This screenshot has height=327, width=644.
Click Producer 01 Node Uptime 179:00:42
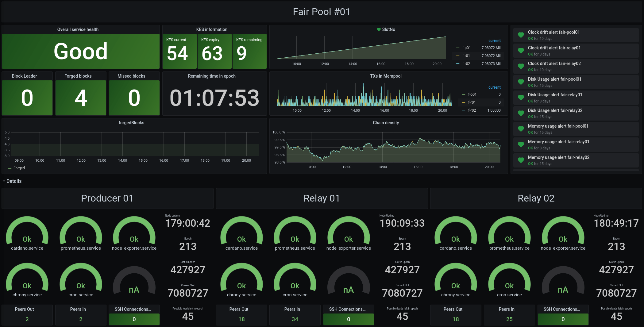pos(188,223)
